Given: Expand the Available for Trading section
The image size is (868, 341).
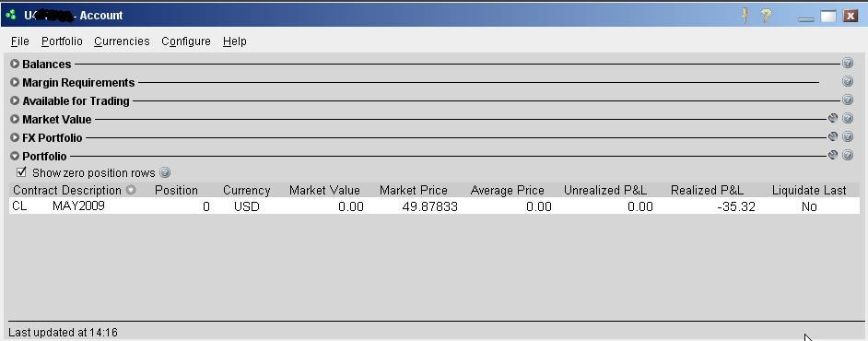Looking at the screenshot, I should tap(15, 100).
